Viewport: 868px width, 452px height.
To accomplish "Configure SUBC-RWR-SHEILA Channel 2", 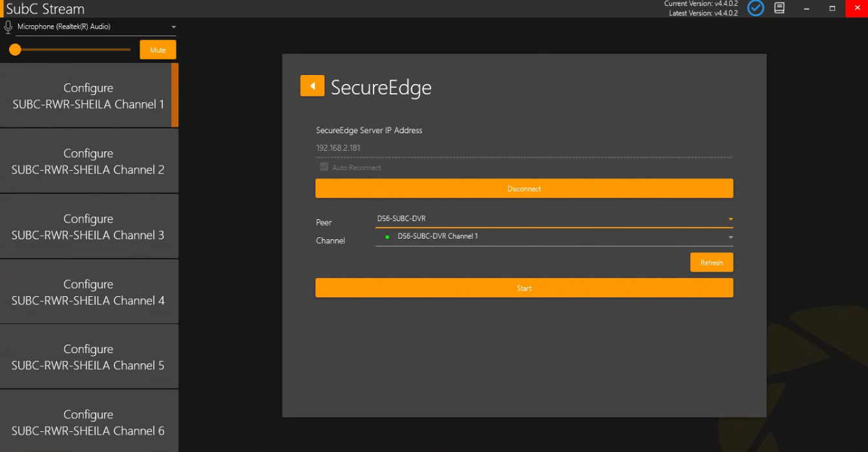I will coord(89,161).
